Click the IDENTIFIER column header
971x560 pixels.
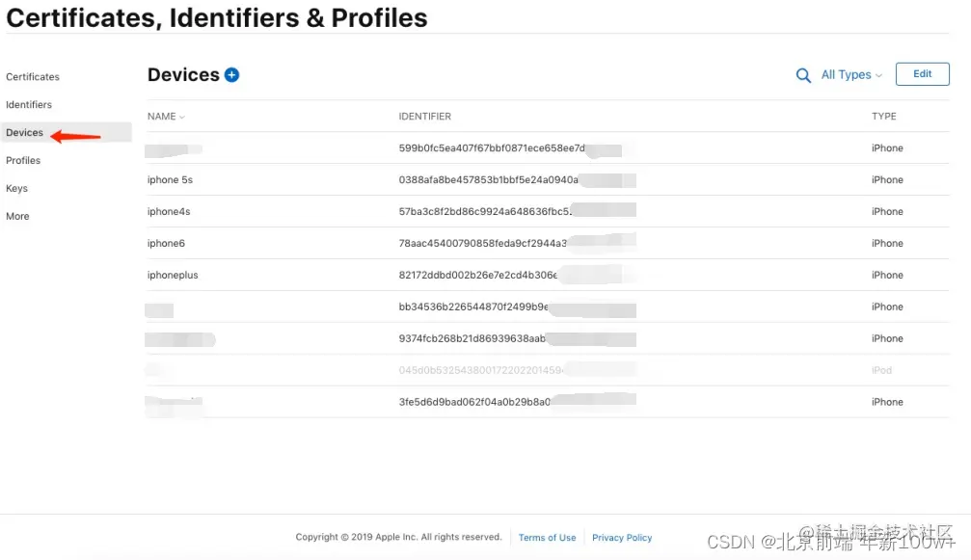click(x=425, y=117)
